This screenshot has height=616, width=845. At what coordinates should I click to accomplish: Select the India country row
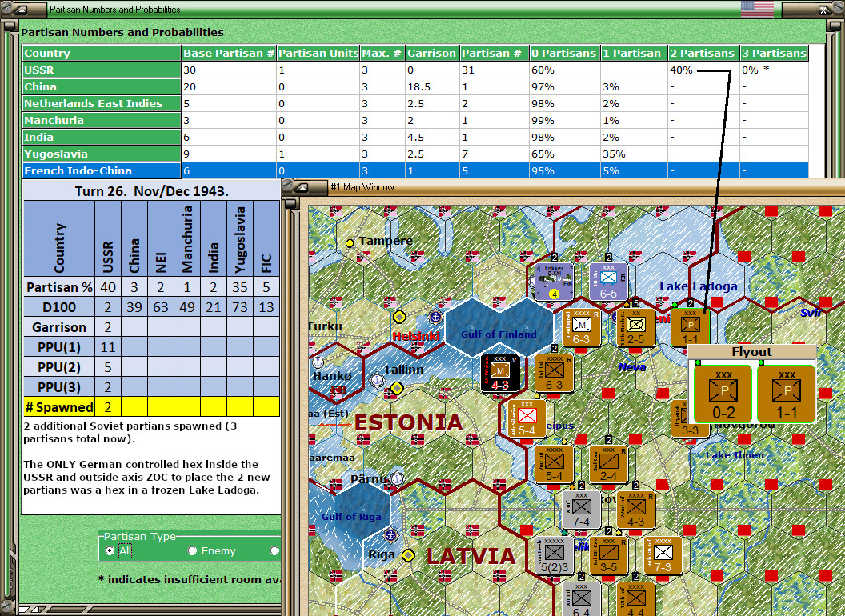(415, 137)
